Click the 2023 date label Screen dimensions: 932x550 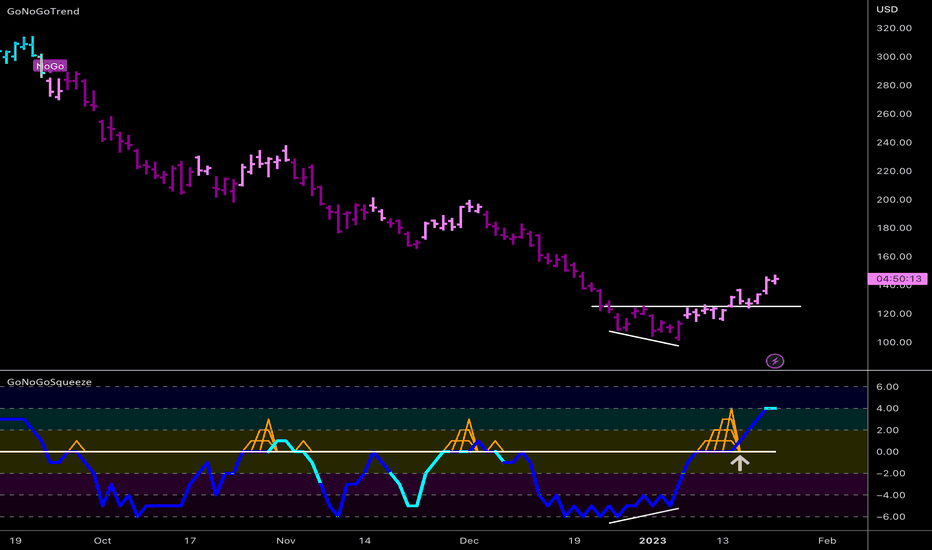pyautogui.click(x=653, y=540)
